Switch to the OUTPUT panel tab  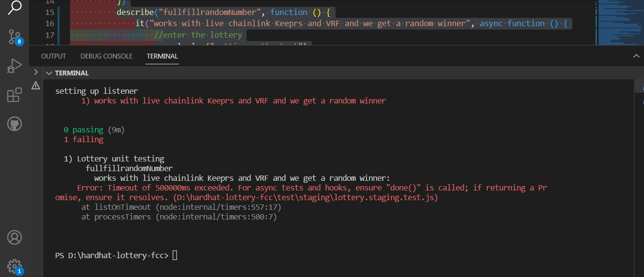pyautogui.click(x=54, y=56)
